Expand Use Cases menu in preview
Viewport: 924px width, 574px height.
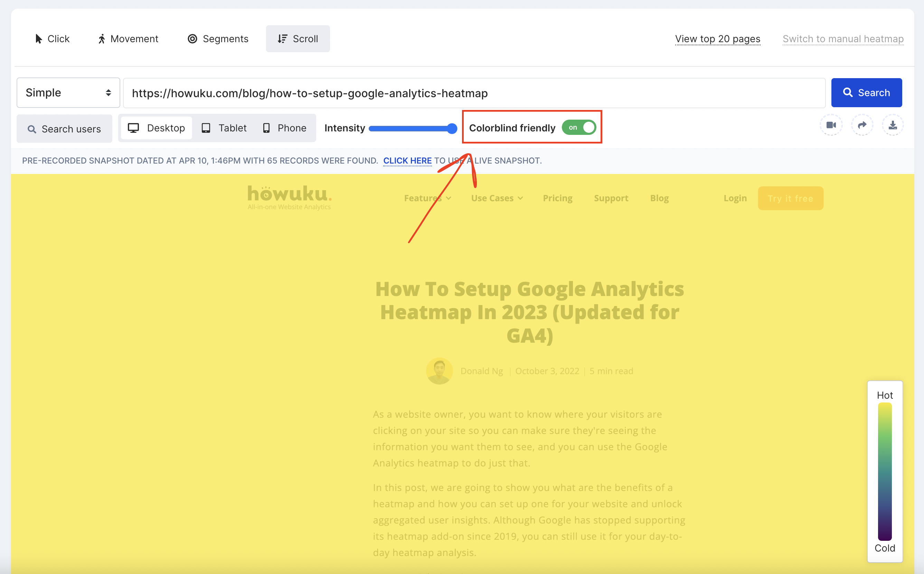pyautogui.click(x=497, y=198)
